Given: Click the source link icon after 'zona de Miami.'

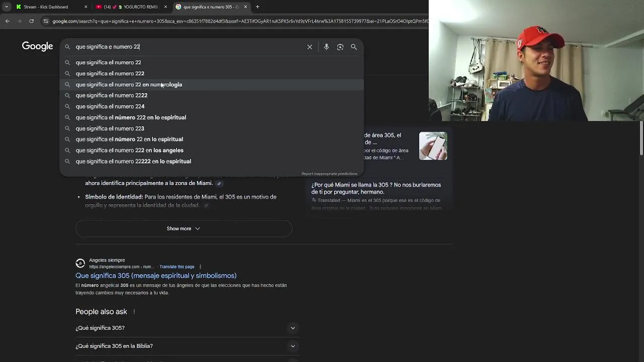Looking at the screenshot, I should pos(219,184).
